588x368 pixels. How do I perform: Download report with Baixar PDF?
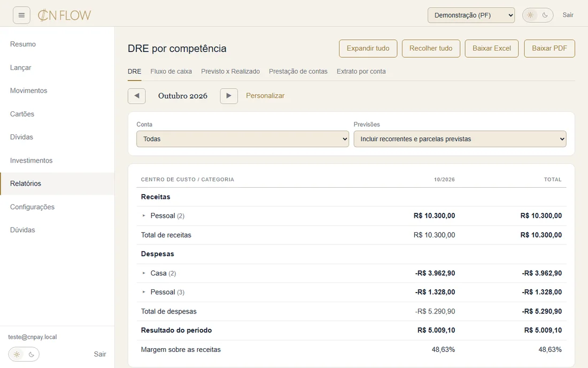[550, 48]
